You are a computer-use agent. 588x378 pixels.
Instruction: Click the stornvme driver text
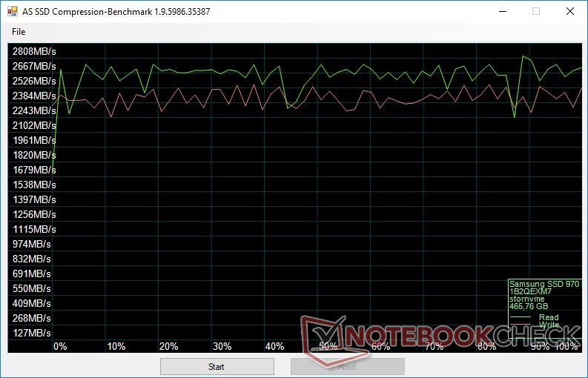pos(527,299)
